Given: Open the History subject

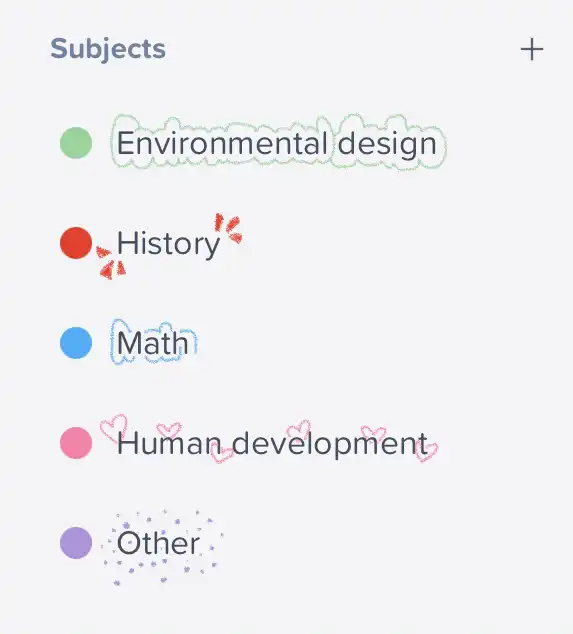Looking at the screenshot, I should click(x=168, y=244).
